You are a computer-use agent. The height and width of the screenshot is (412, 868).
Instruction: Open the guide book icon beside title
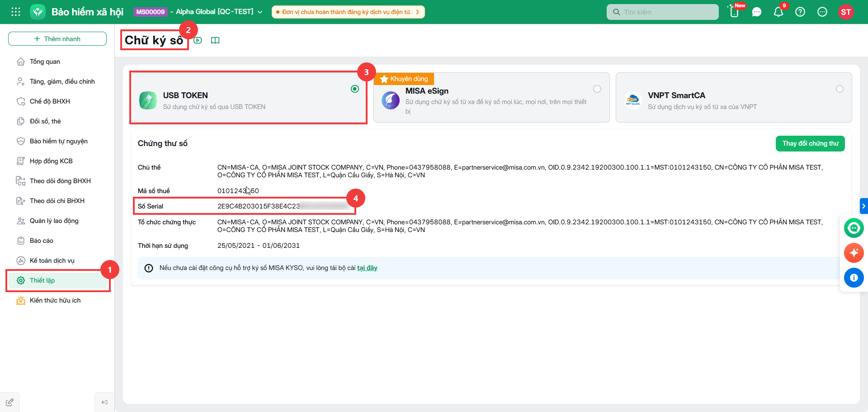click(x=215, y=40)
